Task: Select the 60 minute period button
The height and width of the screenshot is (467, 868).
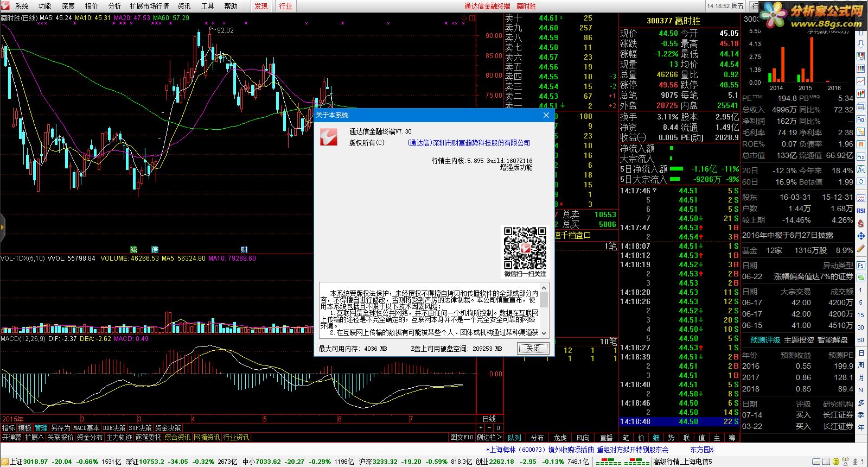Action: pyautogui.click(x=861, y=340)
